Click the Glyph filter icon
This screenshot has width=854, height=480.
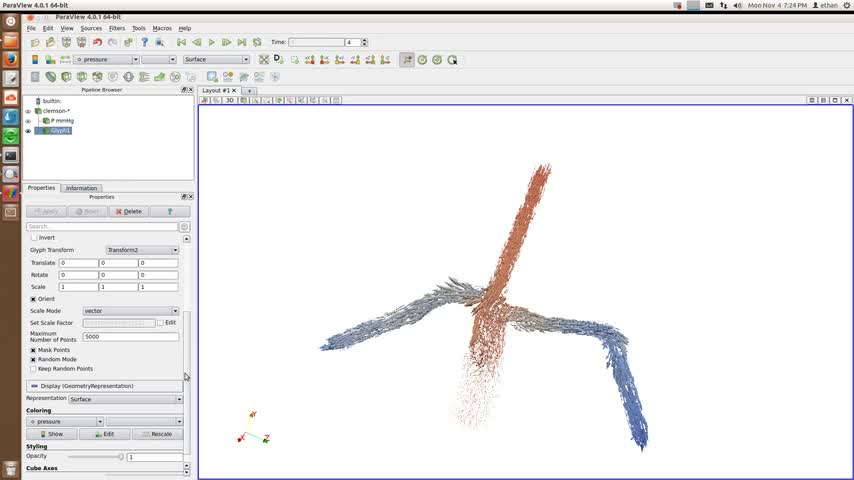(128, 77)
